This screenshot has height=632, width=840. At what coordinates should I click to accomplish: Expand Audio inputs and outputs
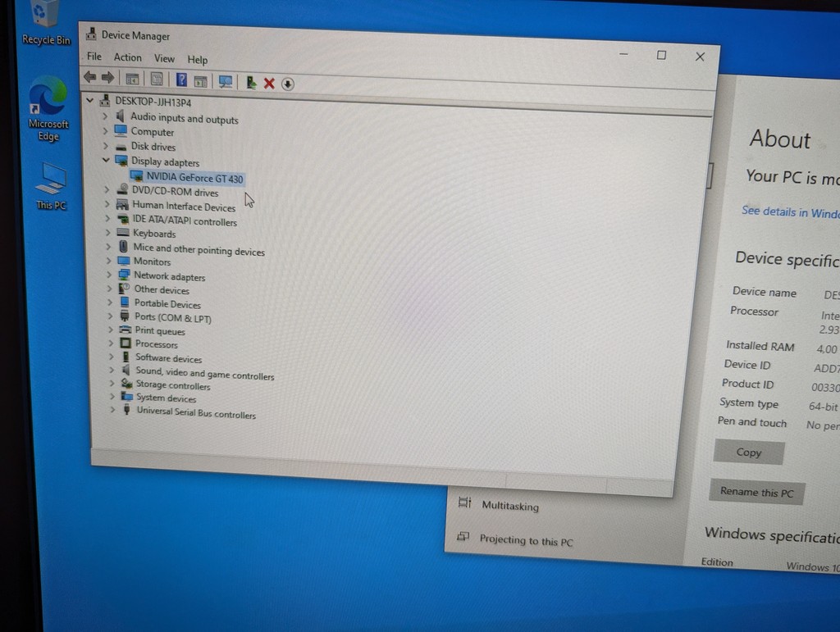click(x=105, y=116)
